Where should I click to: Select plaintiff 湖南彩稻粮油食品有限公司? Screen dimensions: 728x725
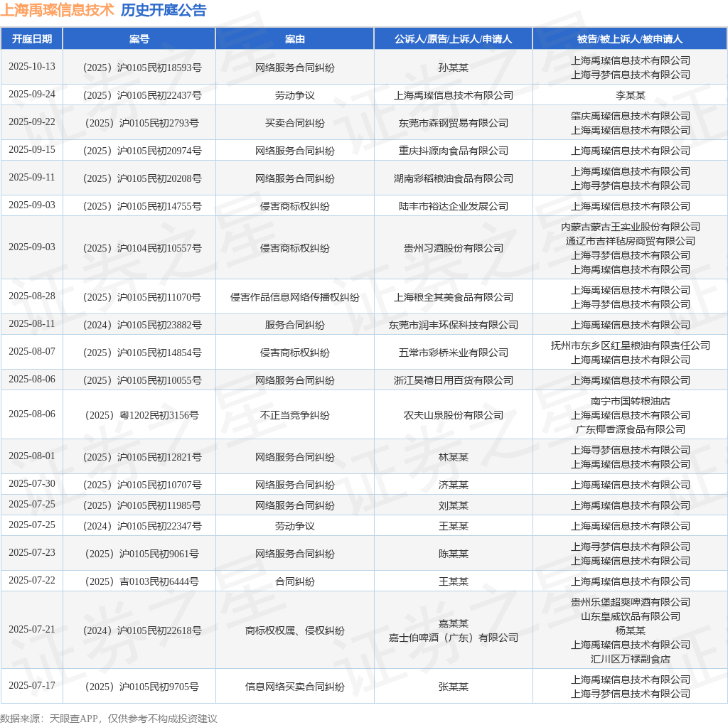click(x=453, y=178)
